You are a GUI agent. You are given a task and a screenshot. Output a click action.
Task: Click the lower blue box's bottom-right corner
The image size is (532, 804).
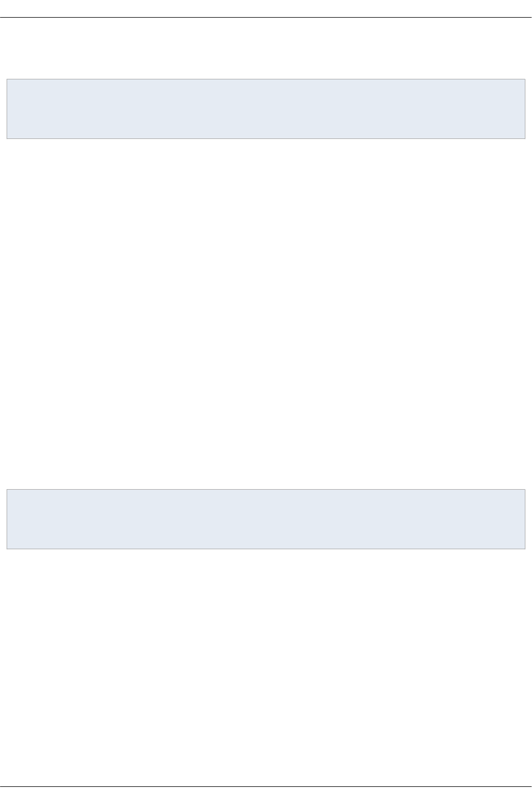coord(525,548)
